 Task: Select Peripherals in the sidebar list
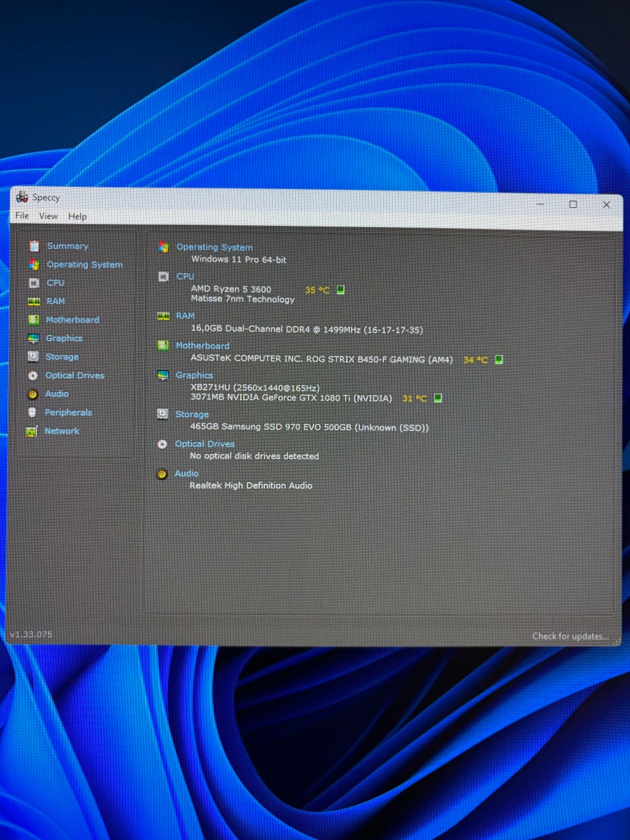68,412
